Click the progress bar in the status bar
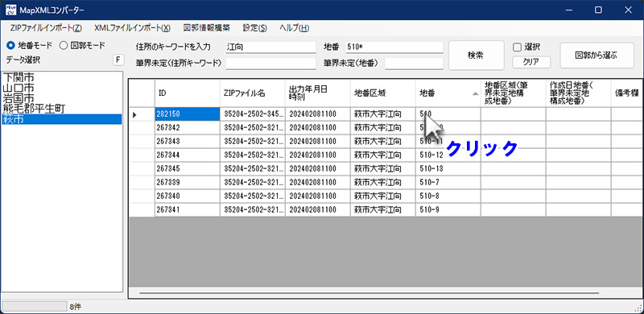 (x=35, y=307)
